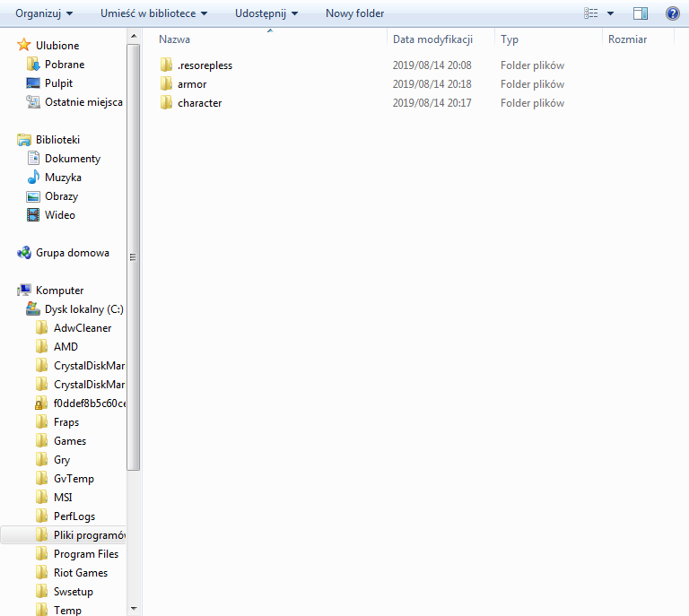This screenshot has width=689, height=616.
Task: Sort by Data modyfikacji column
Action: click(x=432, y=39)
